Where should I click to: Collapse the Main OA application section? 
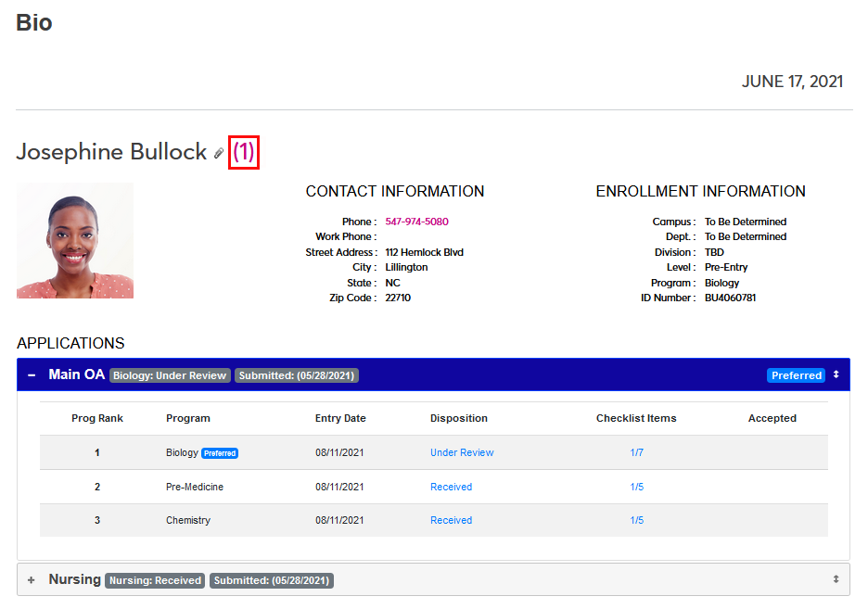click(x=32, y=375)
